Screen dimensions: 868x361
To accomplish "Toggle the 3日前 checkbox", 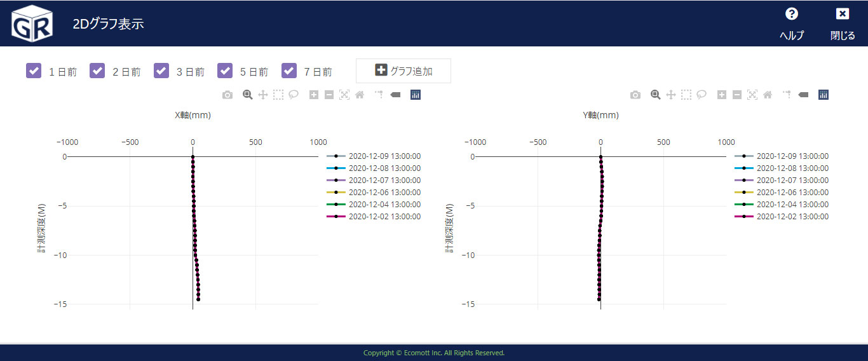I will 161,71.
